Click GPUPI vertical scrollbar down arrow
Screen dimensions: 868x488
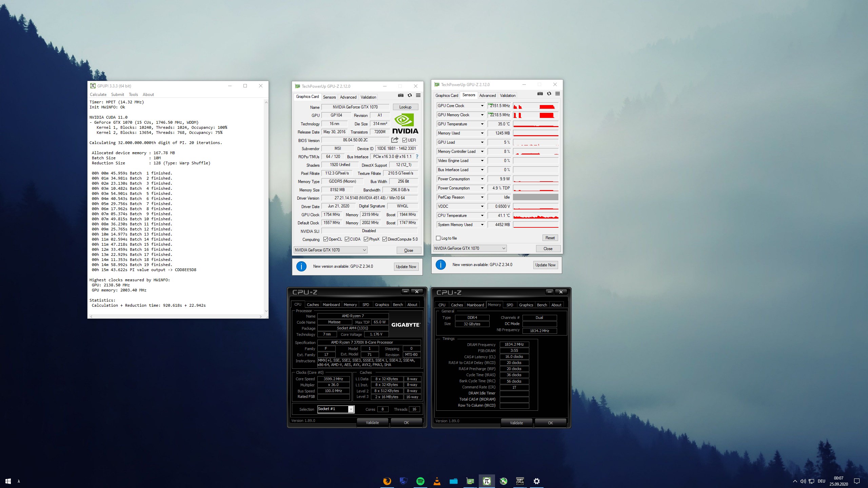[266, 311]
